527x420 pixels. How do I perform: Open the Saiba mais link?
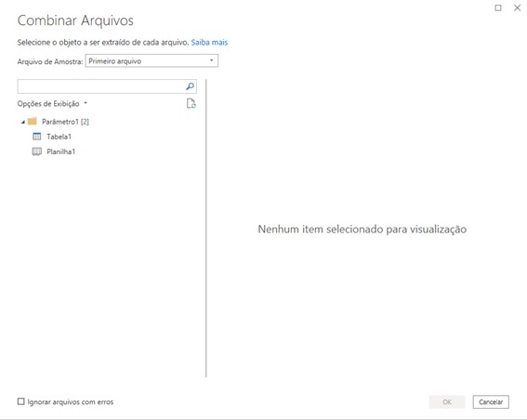pyautogui.click(x=209, y=43)
